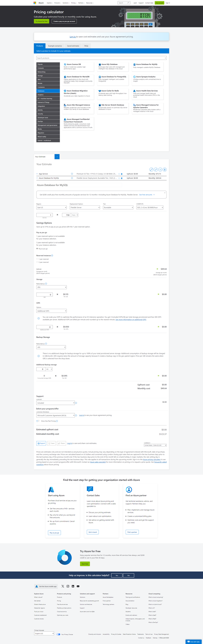This screenshot has width=203, height=644.
Task: Click the Search products field
Action: pos(101,58)
